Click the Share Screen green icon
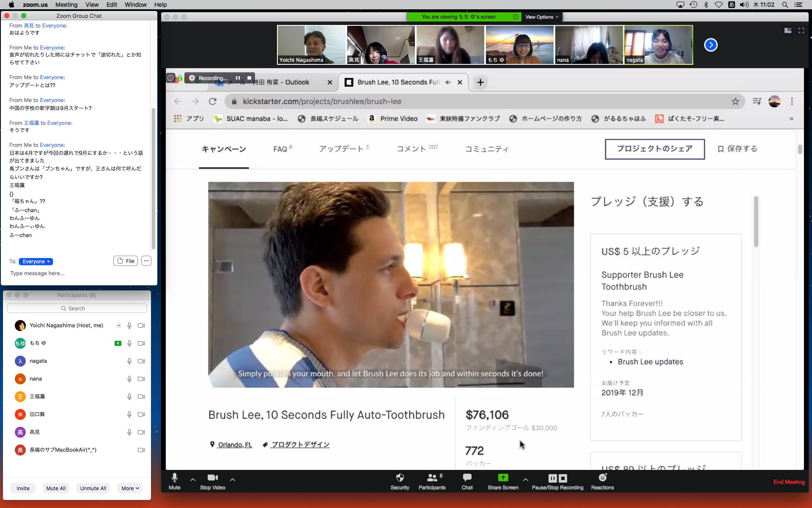This screenshot has width=812, height=508. click(x=502, y=478)
